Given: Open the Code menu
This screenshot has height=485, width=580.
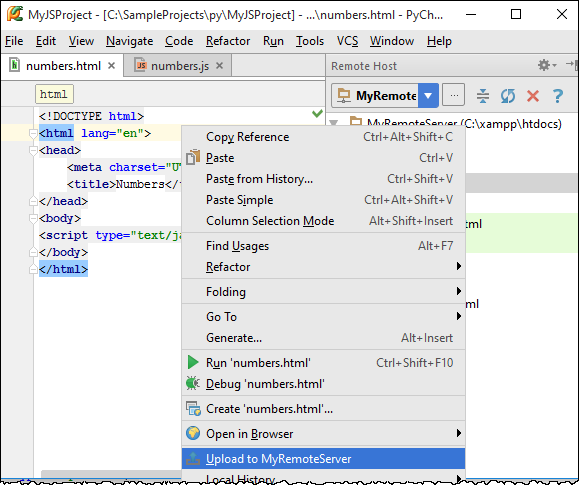Looking at the screenshot, I should tap(179, 41).
